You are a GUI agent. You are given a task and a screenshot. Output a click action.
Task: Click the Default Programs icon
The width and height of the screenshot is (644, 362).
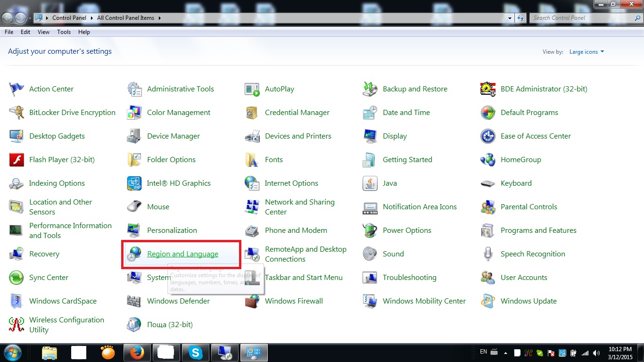488,112
